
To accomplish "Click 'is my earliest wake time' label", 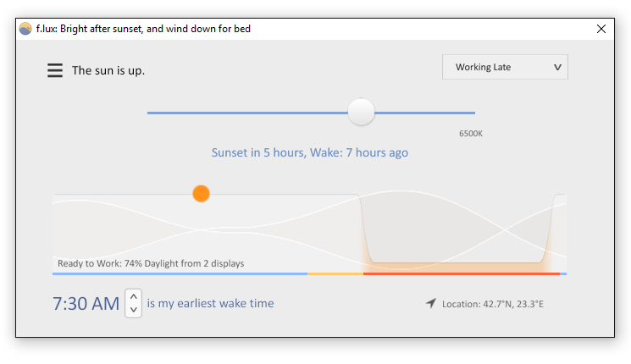I will (210, 303).
